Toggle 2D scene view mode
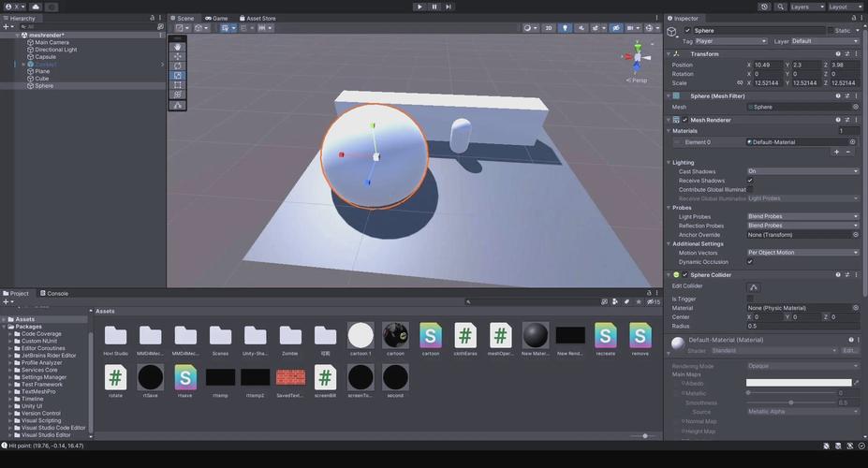 (548, 28)
